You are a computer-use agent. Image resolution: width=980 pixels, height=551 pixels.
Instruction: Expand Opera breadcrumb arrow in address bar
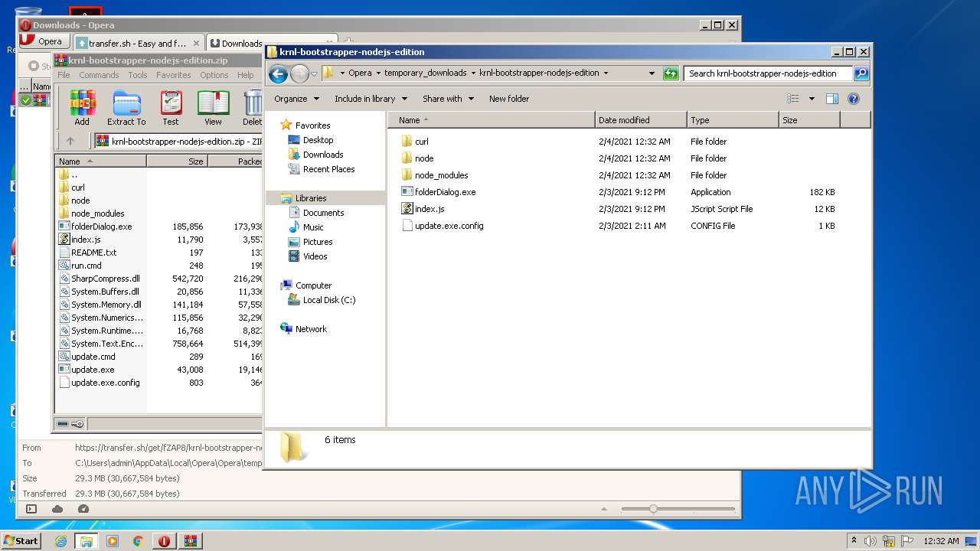[377, 73]
